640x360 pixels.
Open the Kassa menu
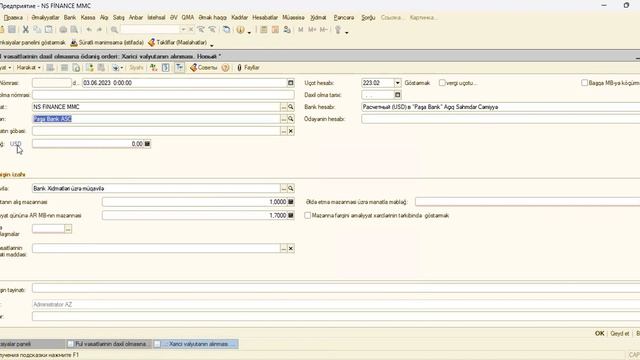point(88,18)
